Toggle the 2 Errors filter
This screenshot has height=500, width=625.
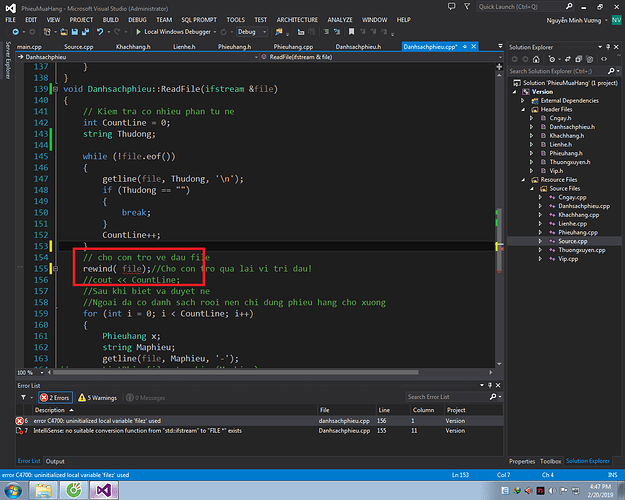click(x=57, y=397)
